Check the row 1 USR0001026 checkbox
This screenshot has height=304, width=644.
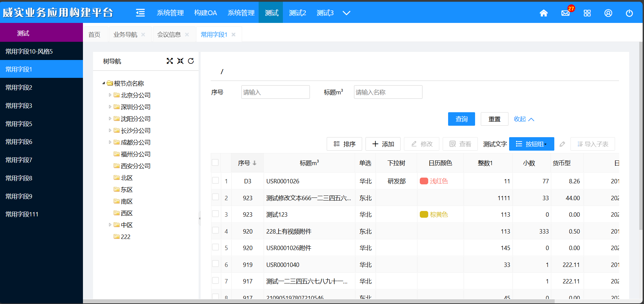pyautogui.click(x=215, y=180)
